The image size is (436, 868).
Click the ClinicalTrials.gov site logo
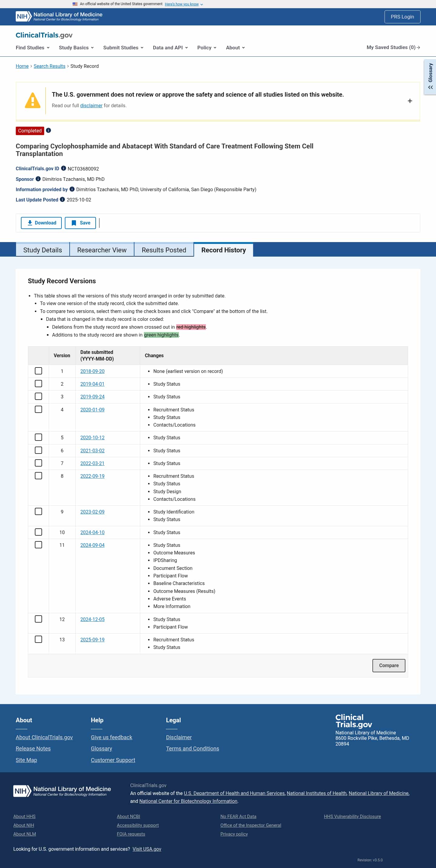point(44,35)
